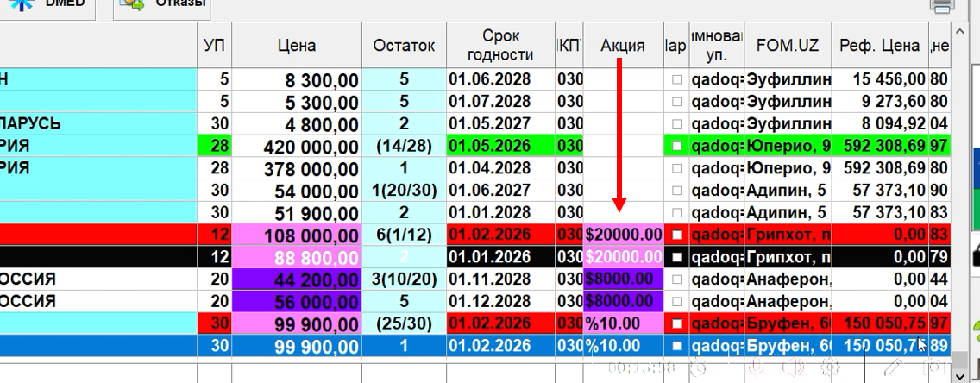Sort by the FOM.UZ column header
Viewport: 980px width, 383px height.
pos(788,45)
